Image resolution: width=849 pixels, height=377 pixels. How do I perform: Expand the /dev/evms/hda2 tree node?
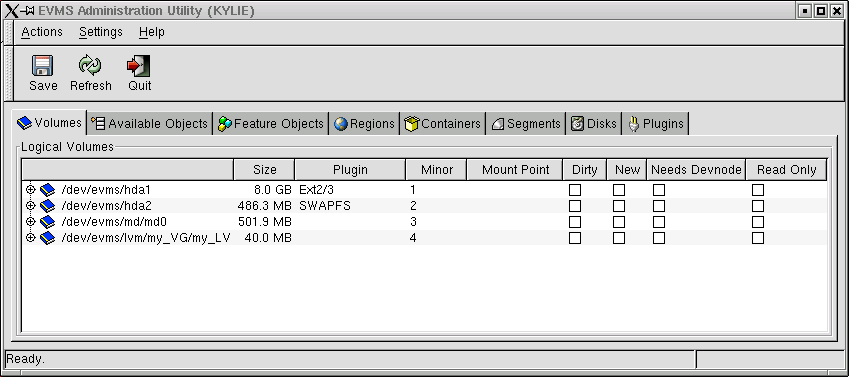(30, 206)
